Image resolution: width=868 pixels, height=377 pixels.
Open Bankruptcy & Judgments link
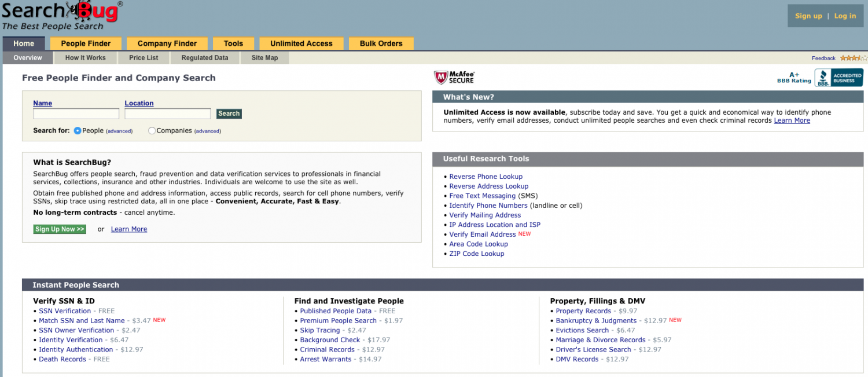pos(596,321)
